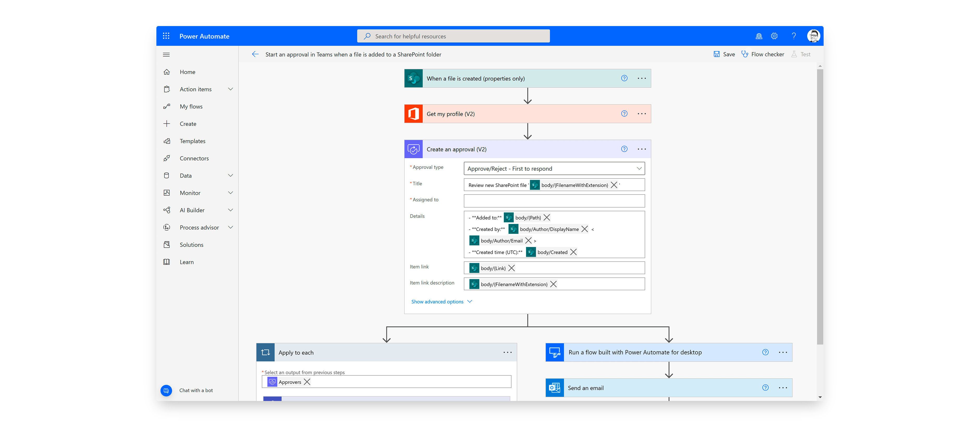The image size is (980, 427).
Task: Click the Apply to each loop icon
Action: [x=266, y=352]
